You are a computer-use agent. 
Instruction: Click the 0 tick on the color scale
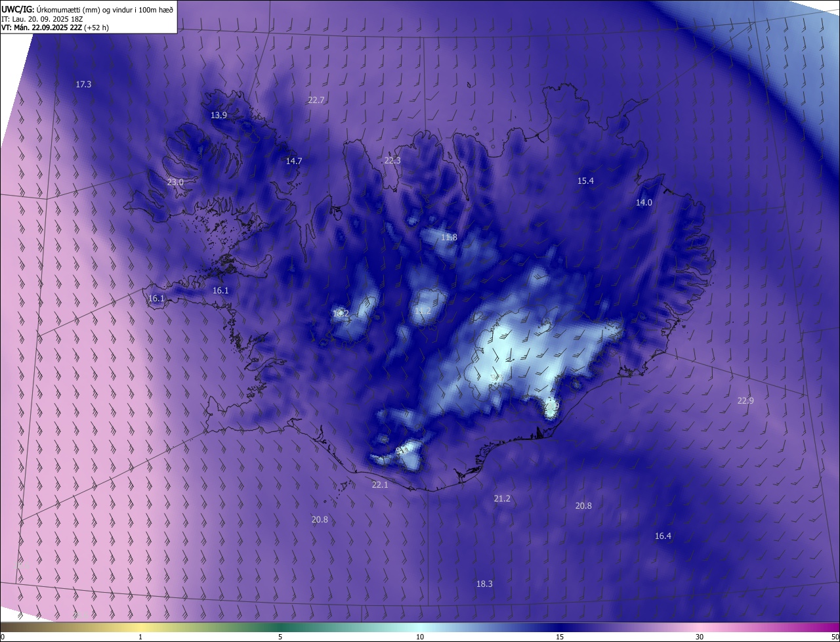point(2,637)
